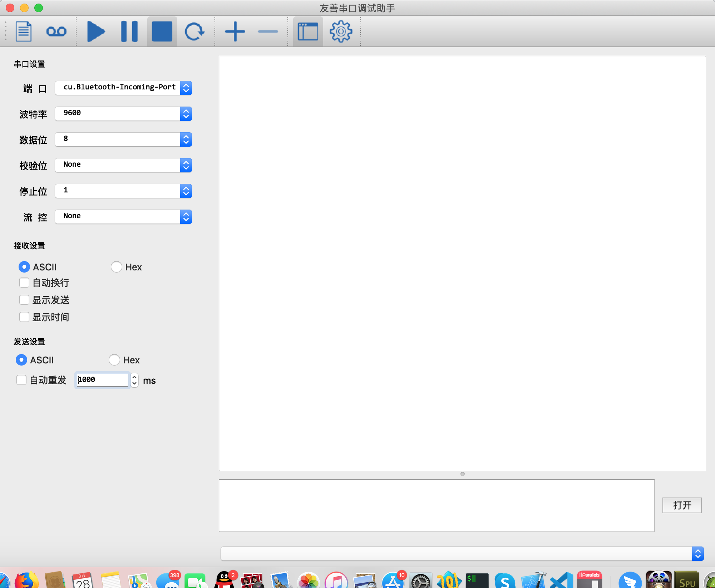
Task: Click the interval stepper down arrow
Action: [134, 383]
